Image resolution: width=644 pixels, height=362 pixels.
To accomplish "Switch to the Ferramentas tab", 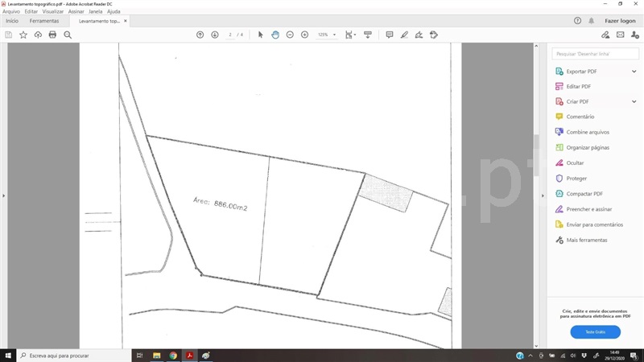I will click(x=44, y=21).
